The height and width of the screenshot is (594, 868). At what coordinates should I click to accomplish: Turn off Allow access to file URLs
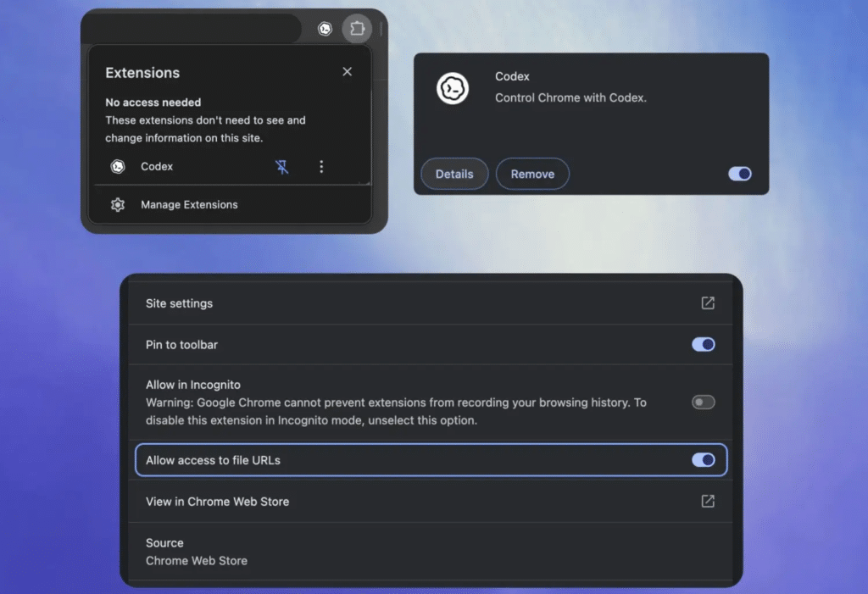point(703,460)
